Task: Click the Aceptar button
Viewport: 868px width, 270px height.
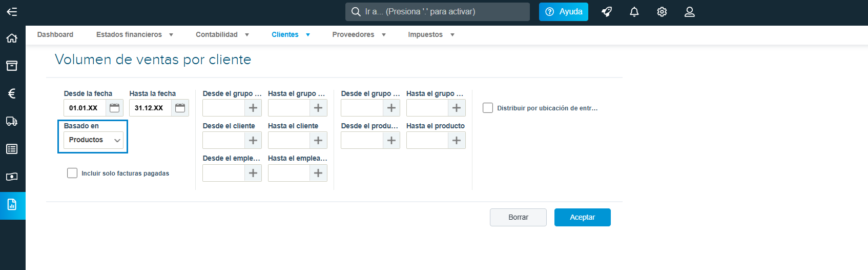Action: [583, 217]
